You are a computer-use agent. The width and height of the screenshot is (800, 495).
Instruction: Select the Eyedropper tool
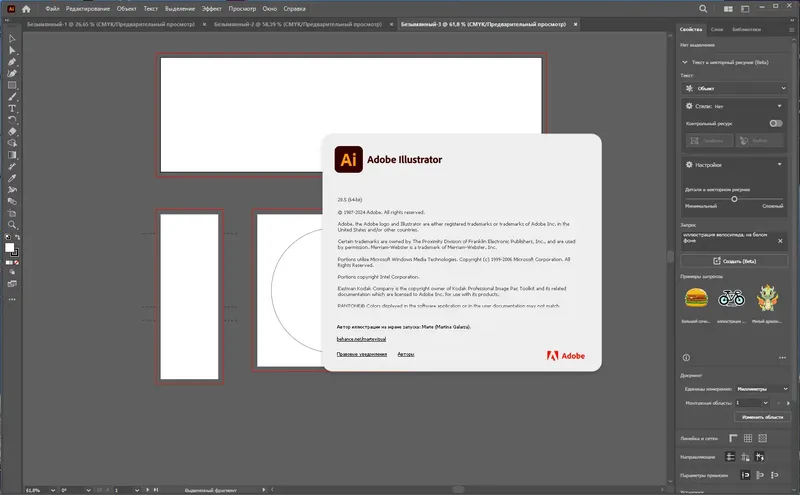pyautogui.click(x=12, y=178)
